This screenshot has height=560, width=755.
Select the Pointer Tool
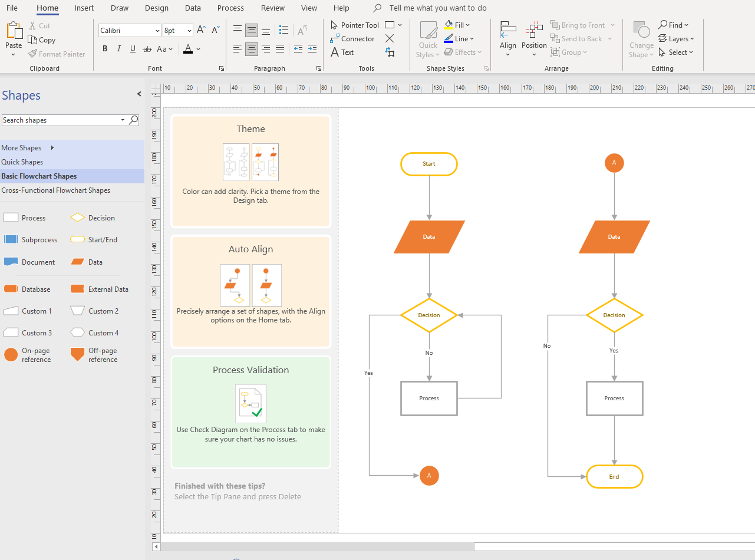[354, 25]
